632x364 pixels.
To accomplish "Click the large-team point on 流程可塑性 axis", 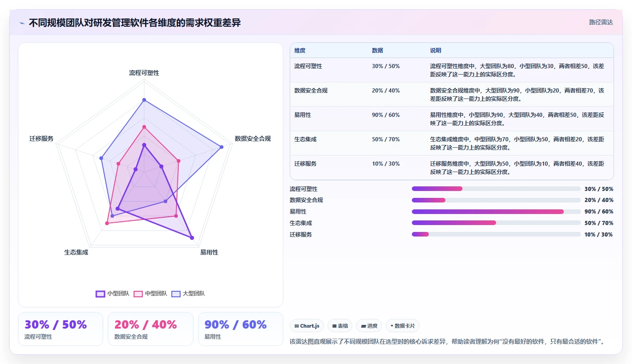I will 144,100.
